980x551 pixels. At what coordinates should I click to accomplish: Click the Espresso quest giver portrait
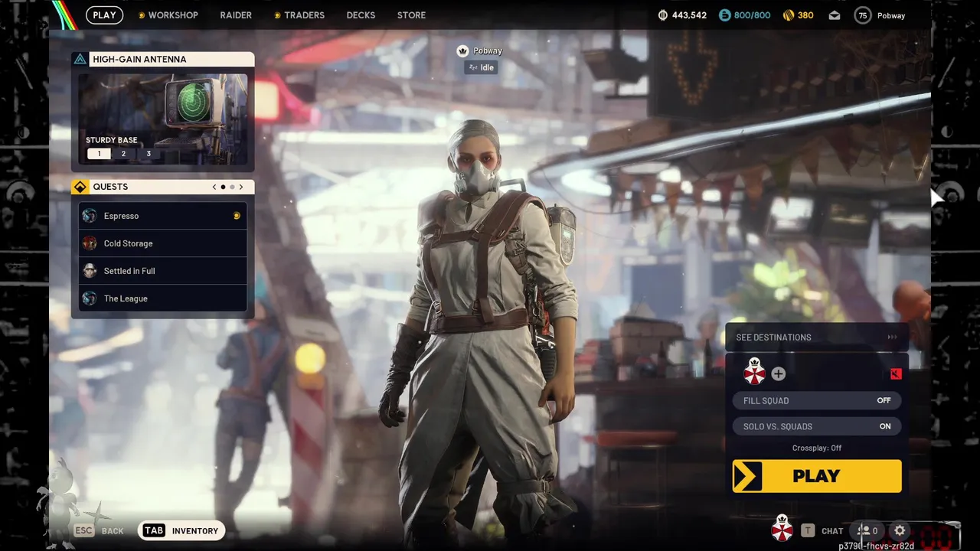pyautogui.click(x=90, y=216)
